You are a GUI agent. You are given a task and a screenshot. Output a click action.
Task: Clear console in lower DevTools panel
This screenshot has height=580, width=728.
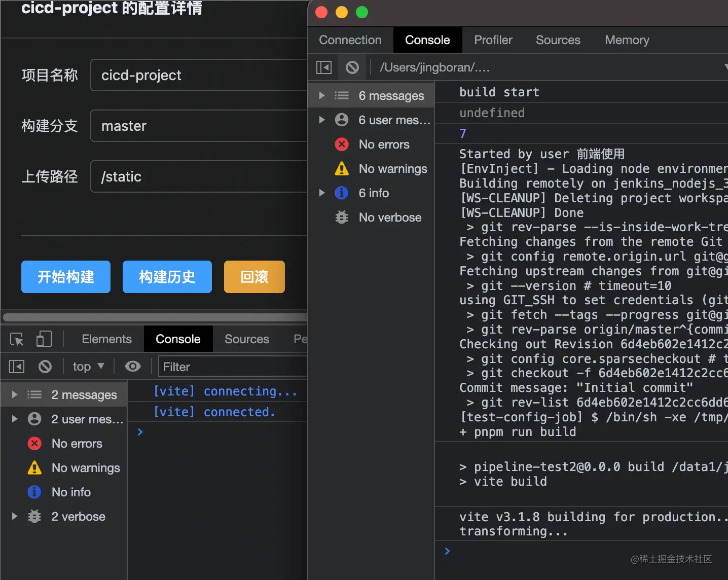click(45, 367)
